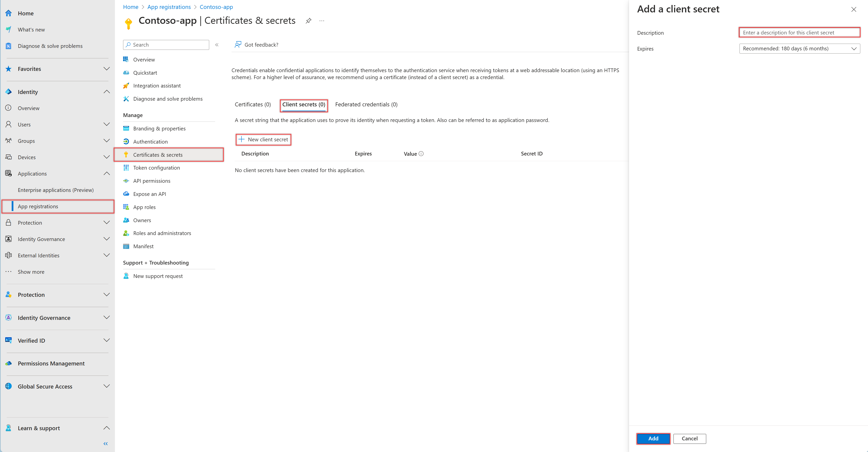Screen dimensions: 868x452
Task: Open the Owners page
Action: tap(142, 220)
